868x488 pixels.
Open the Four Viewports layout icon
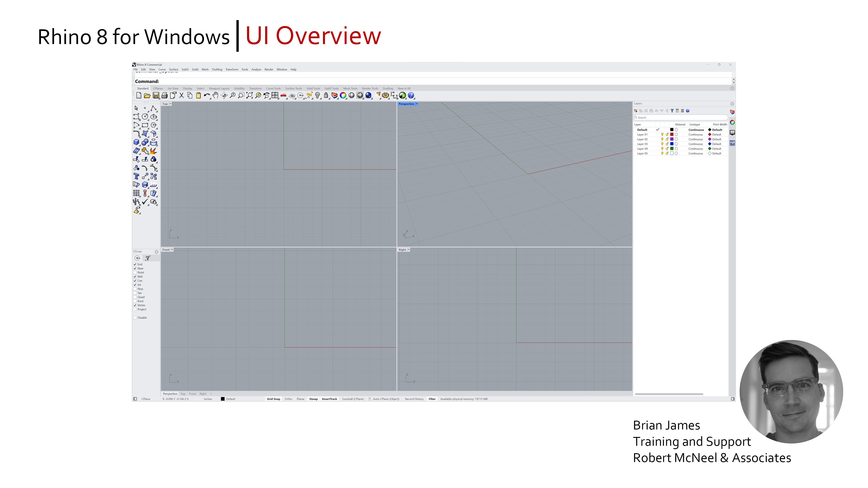[x=275, y=96]
